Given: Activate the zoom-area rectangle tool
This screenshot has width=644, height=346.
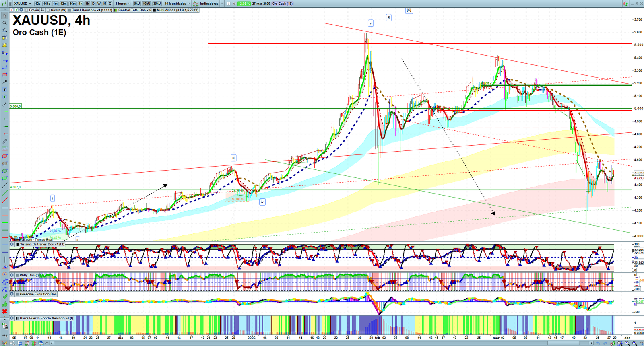Looking at the screenshot, I should coord(4,30).
